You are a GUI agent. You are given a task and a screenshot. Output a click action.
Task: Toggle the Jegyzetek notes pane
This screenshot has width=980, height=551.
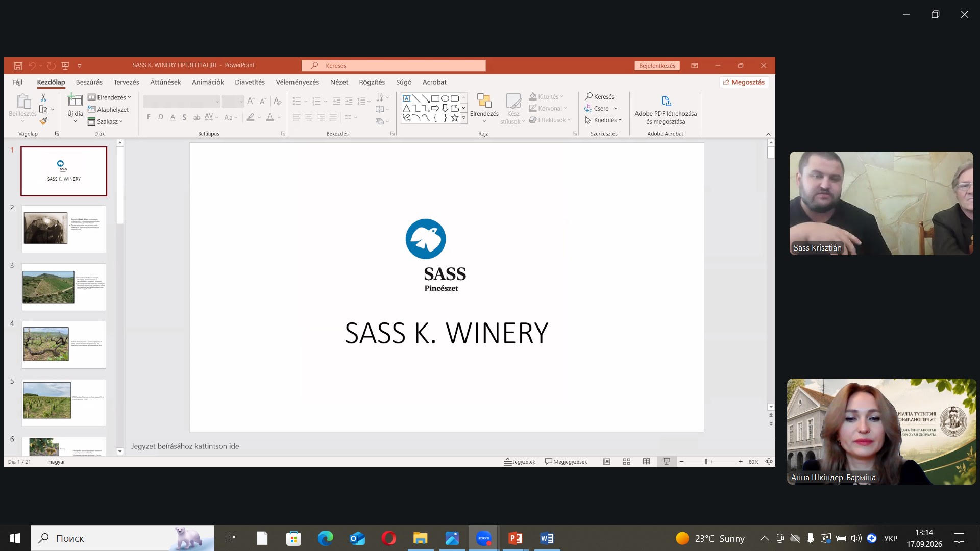point(520,462)
